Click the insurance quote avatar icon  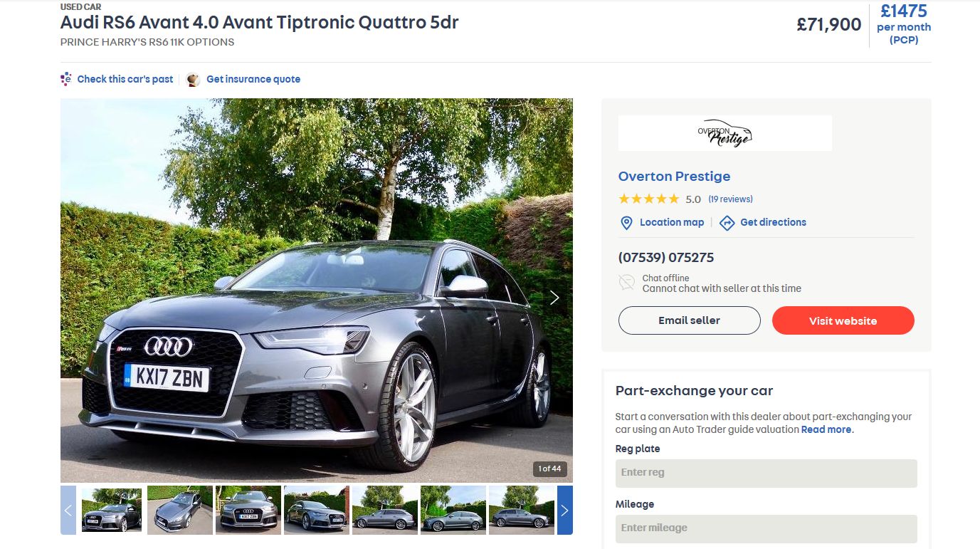193,79
